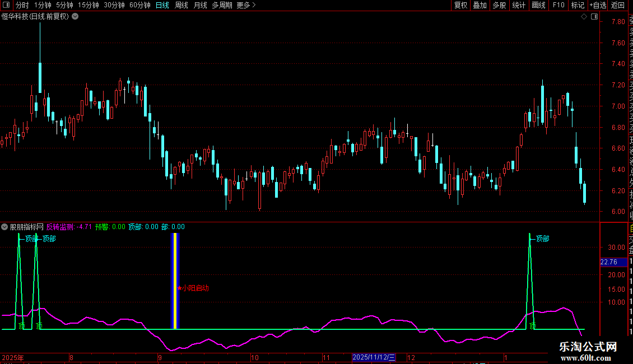Click the rightmost 顶部 peak label

pyautogui.click(x=542, y=239)
